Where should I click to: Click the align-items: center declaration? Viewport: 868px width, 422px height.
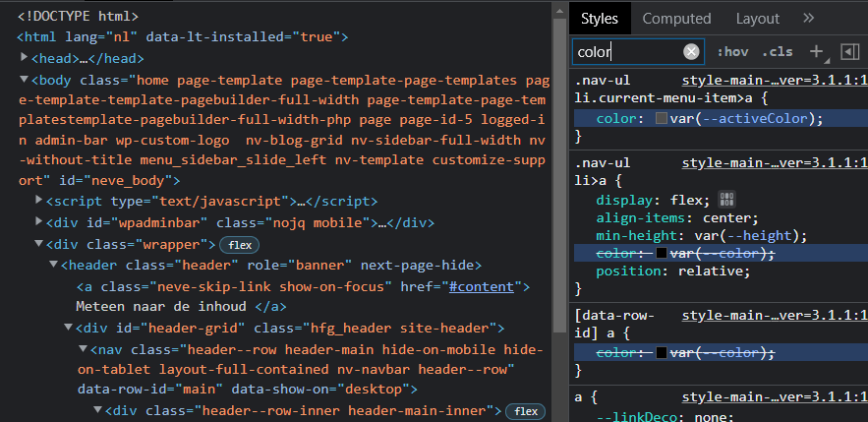pyautogui.click(x=677, y=217)
